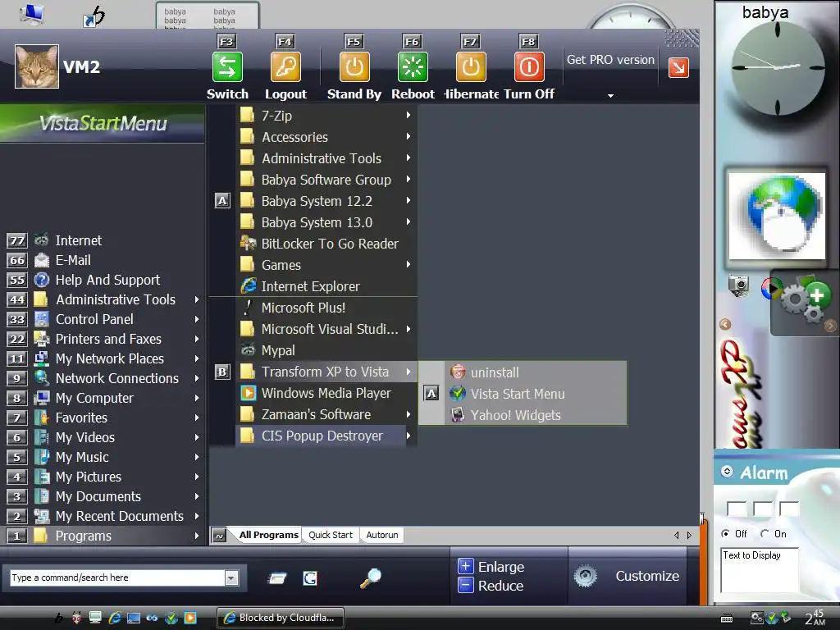840x630 pixels.
Task: Click the Get PRO version link
Action: [x=610, y=60]
